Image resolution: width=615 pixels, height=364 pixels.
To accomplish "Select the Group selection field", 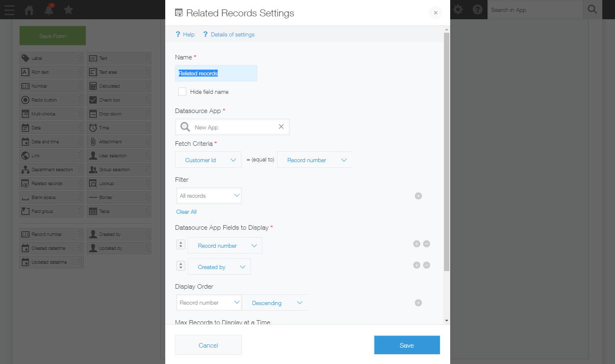I will [119, 170].
